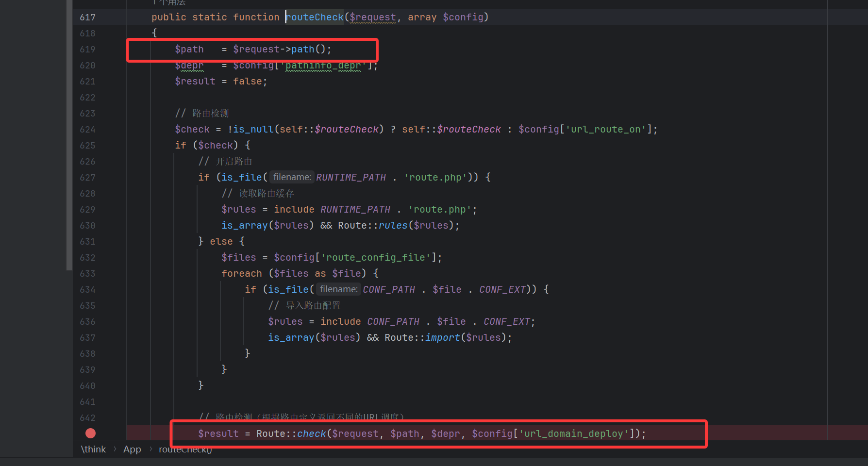Set a breakpoint at line number 625
Screen dimensions: 868x466
pyautogui.click(x=87, y=146)
